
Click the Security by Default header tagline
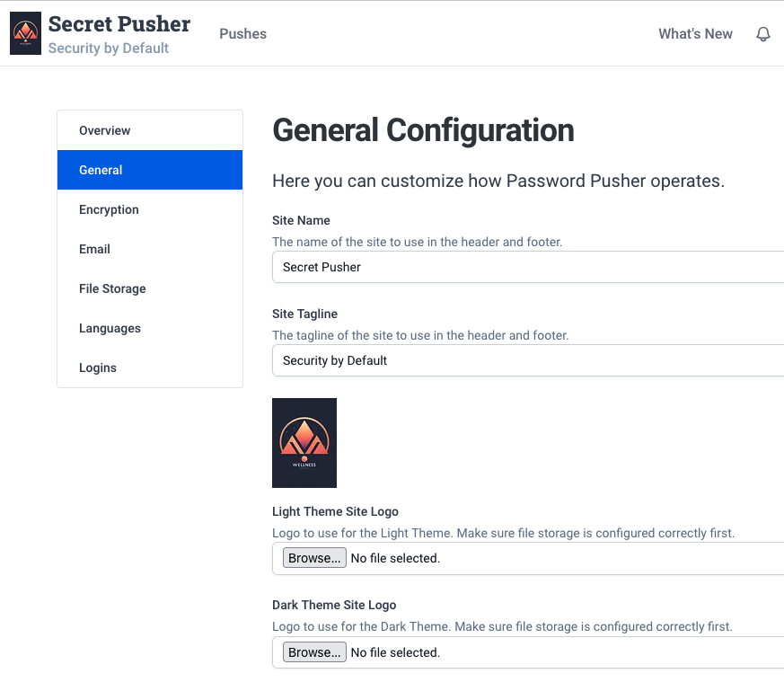click(109, 49)
